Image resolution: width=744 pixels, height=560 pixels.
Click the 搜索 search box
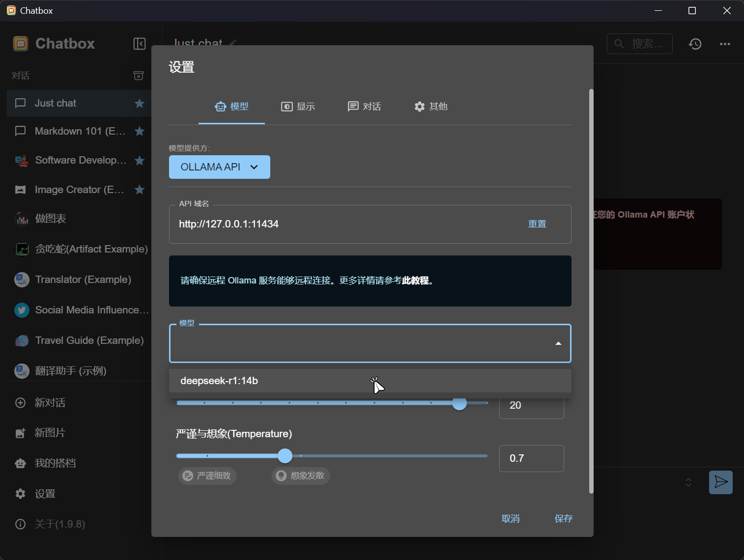640,44
